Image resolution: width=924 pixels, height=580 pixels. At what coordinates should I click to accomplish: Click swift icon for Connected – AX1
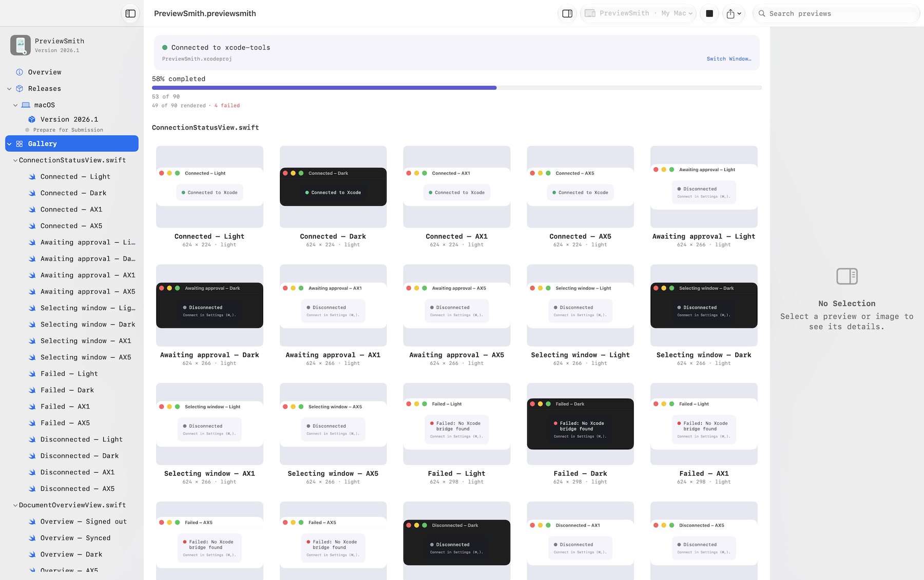(32, 209)
